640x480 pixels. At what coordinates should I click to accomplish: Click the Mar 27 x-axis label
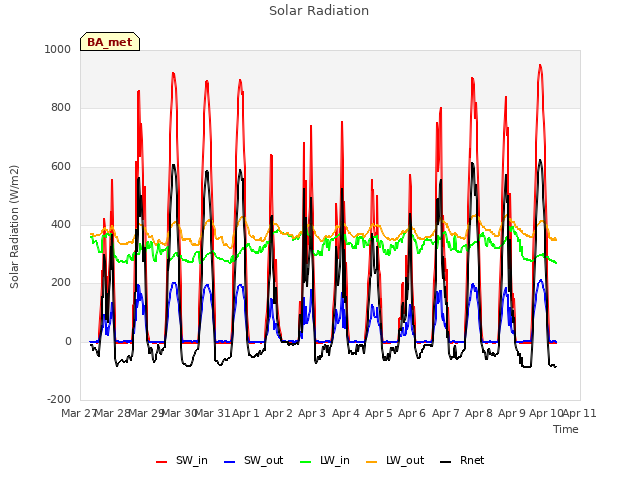(x=78, y=413)
